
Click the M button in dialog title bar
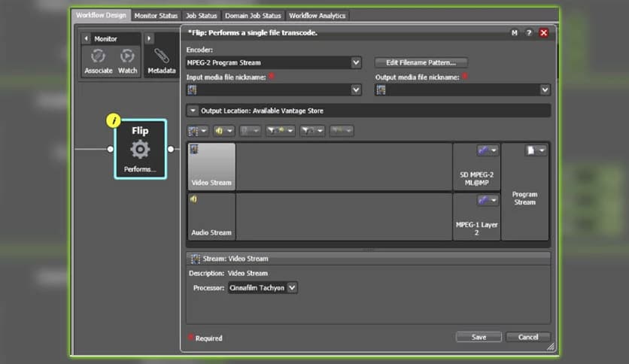[515, 33]
